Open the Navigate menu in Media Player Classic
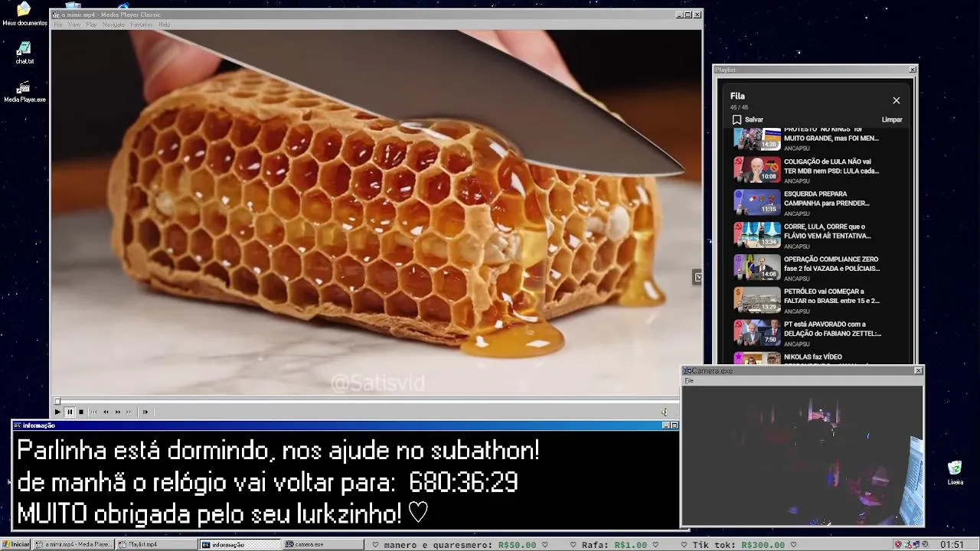980x551 pixels. pyautogui.click(x=113, y=24)
